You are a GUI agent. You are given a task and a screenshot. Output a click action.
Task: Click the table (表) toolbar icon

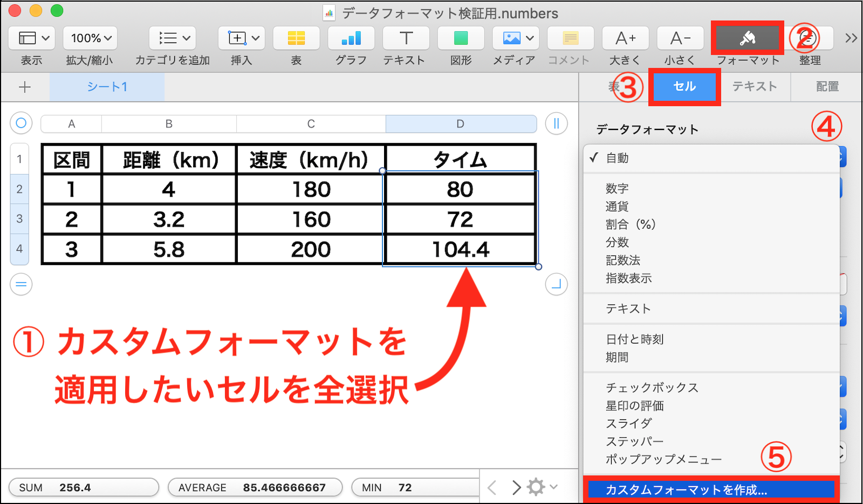point(296,38)
